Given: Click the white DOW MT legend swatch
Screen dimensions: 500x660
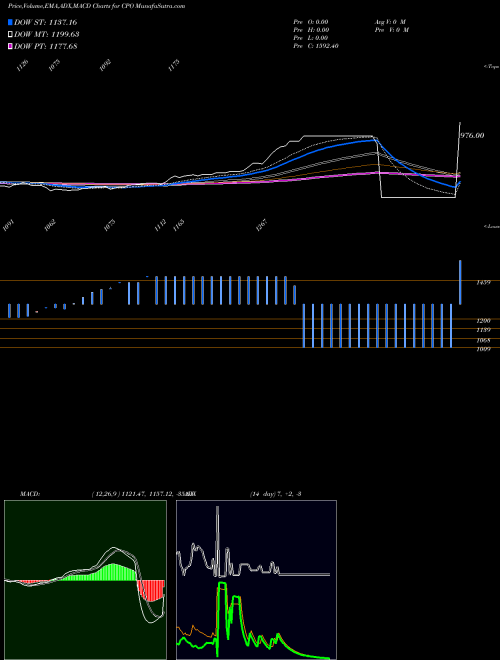Looking at the screenshot, I should pyautogui.click(x=10, y=35).
